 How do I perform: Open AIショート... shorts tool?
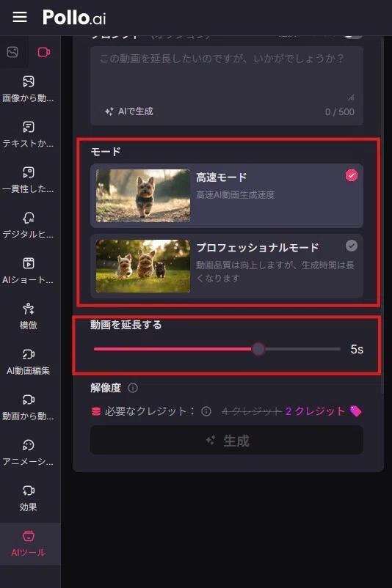(28, 271)
